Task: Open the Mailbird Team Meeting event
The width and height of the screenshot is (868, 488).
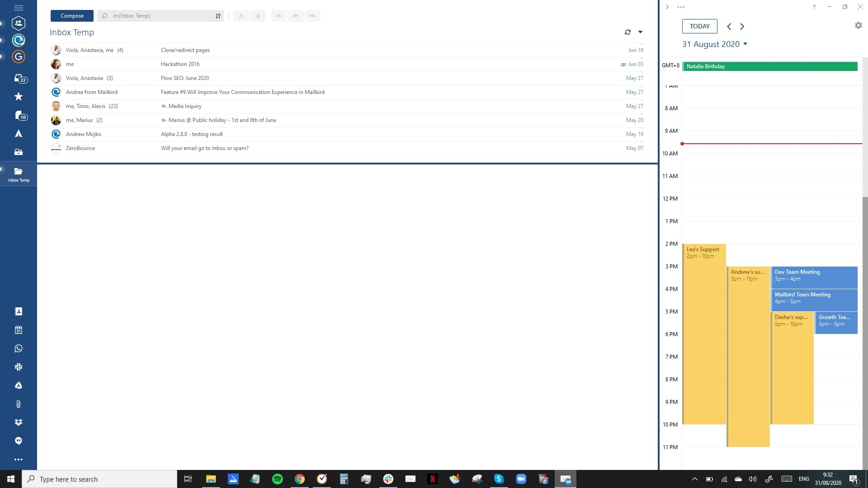Action: pos(814,300)
